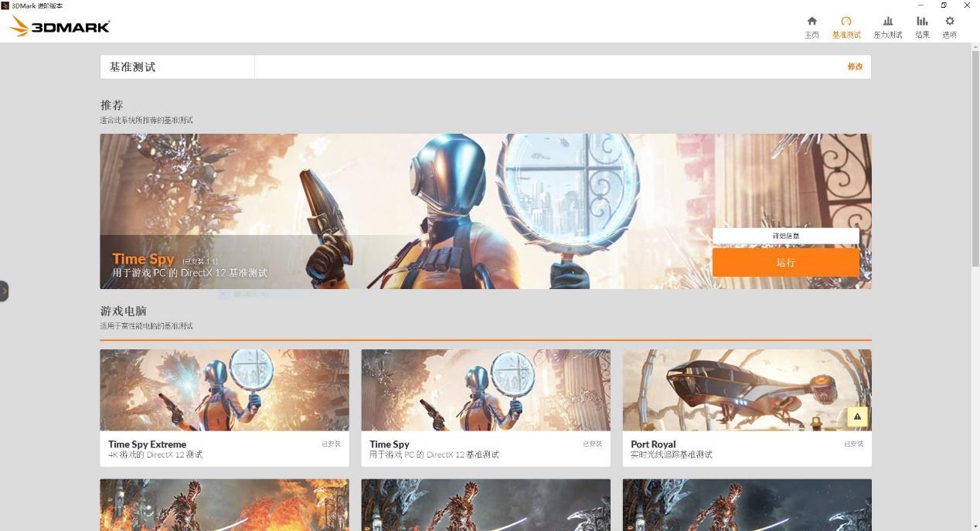Click the 3DMark logo
This screenshot has width=980, height=531.
pos(60,26)
